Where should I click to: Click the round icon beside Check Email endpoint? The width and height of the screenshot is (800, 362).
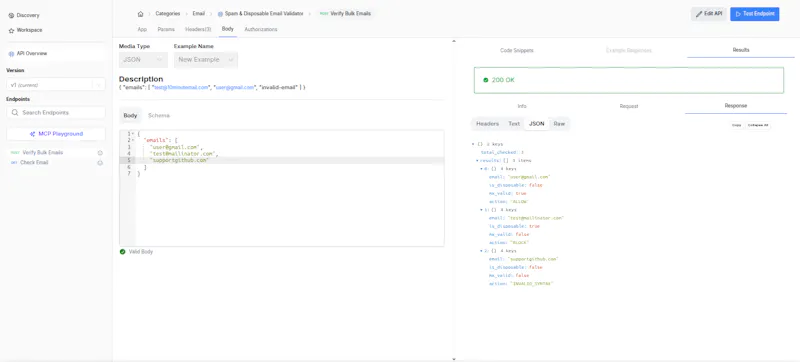pyautogui.click(x=100, y=163)
